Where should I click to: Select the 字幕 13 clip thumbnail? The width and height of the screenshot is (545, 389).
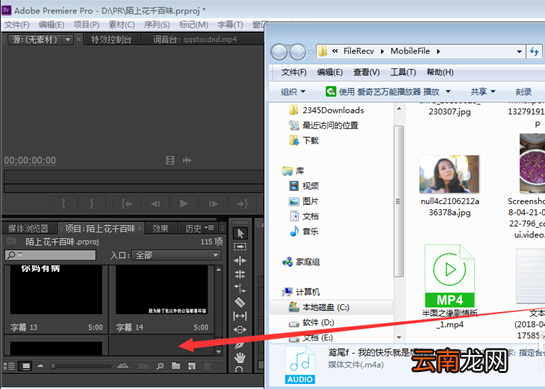click(56, 290)
